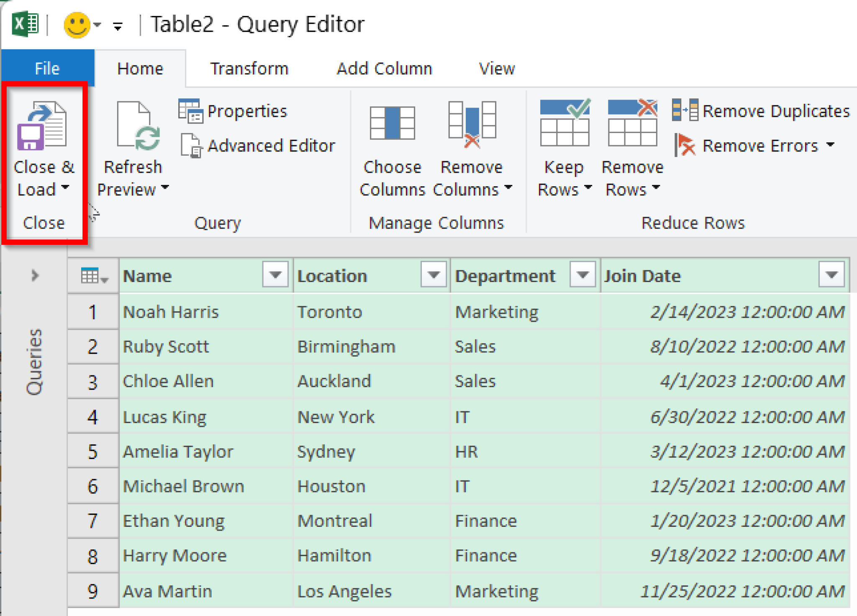Open the query Properties

[x=234, y=110]
